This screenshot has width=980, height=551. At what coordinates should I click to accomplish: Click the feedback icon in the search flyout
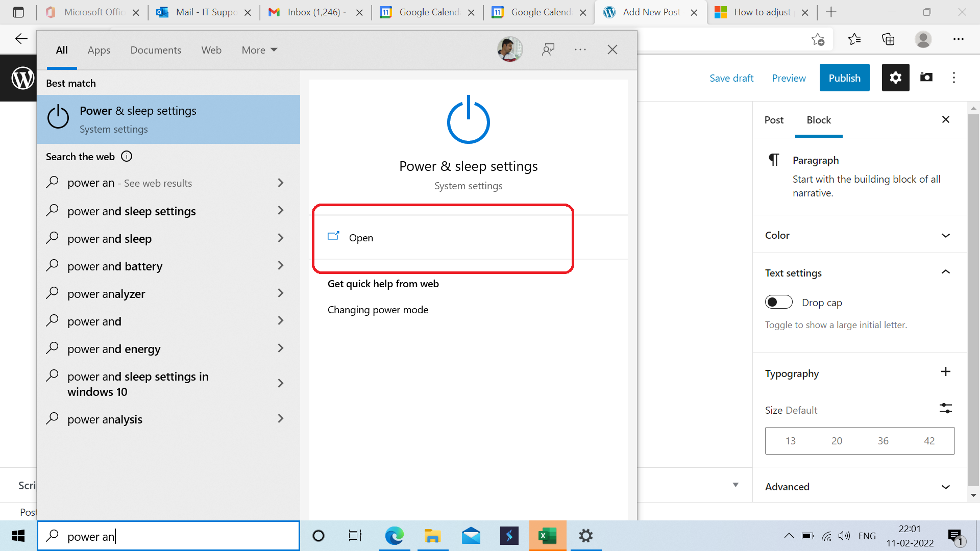[x=548, y=49]
